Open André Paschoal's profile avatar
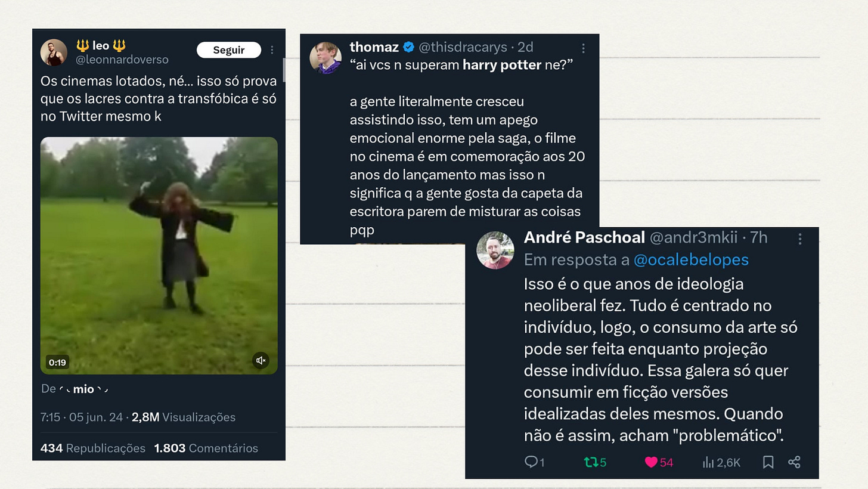The image size is (868, 489). [x=495, y=250]
